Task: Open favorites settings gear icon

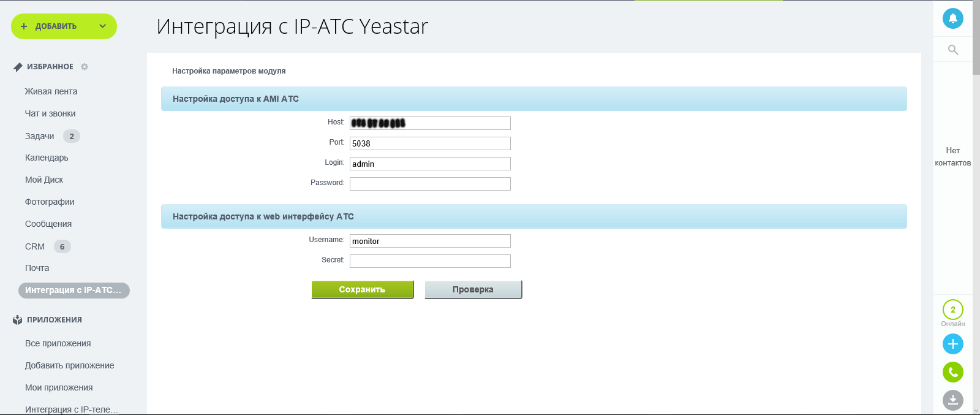Action: tap(85, 67)
